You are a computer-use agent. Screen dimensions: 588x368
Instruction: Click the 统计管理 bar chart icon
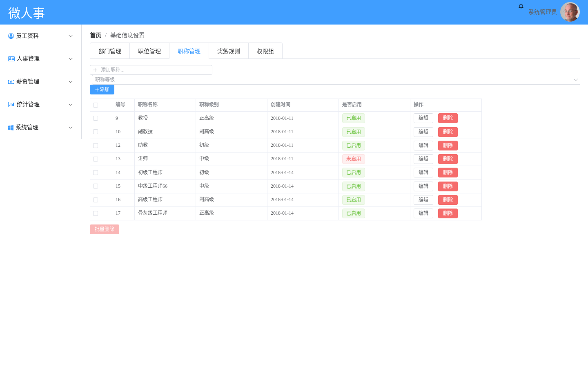pos(11,105)
